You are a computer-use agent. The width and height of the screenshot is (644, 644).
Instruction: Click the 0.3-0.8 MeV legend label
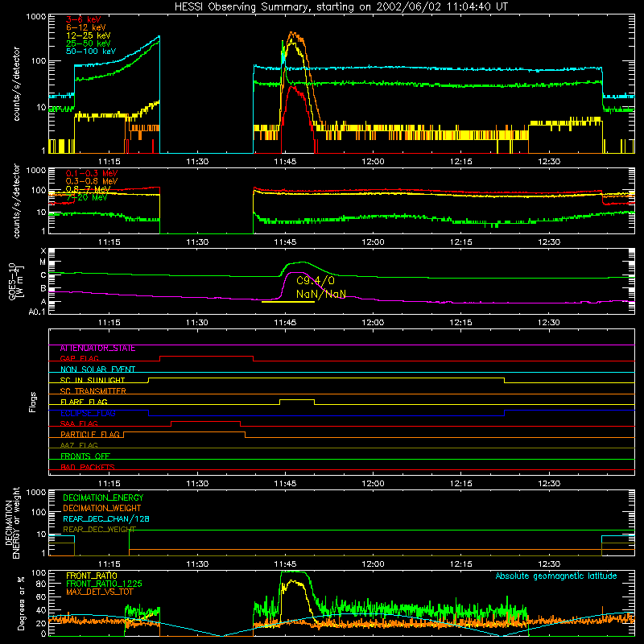[x=92, y=181]
